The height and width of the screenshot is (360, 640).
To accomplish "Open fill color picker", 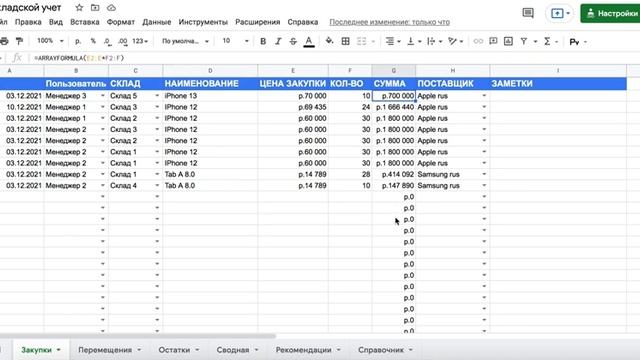I will [x=329, y=41].
